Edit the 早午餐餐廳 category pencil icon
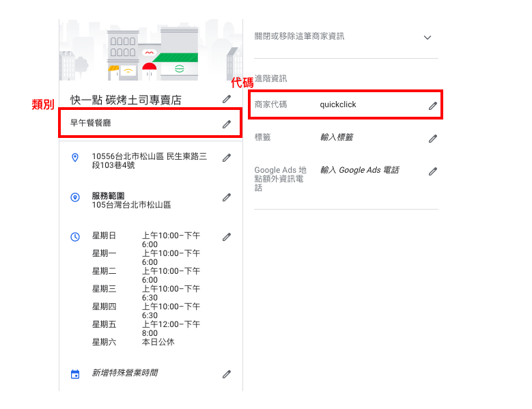The image size is (532, 409). tap(227, 124)
